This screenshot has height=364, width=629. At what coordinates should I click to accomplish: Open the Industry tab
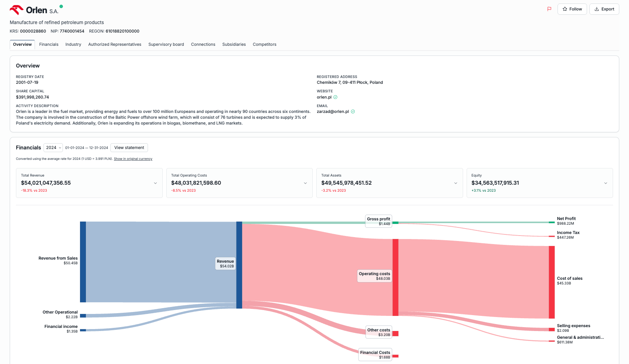[73, 45]
